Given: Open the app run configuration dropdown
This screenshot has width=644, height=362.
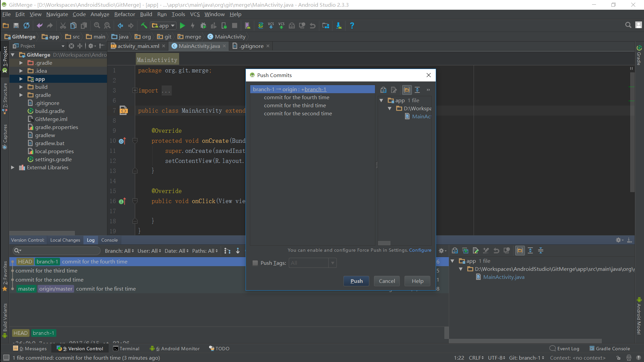Looking at the screenshot, I should (x=163, y=25).
